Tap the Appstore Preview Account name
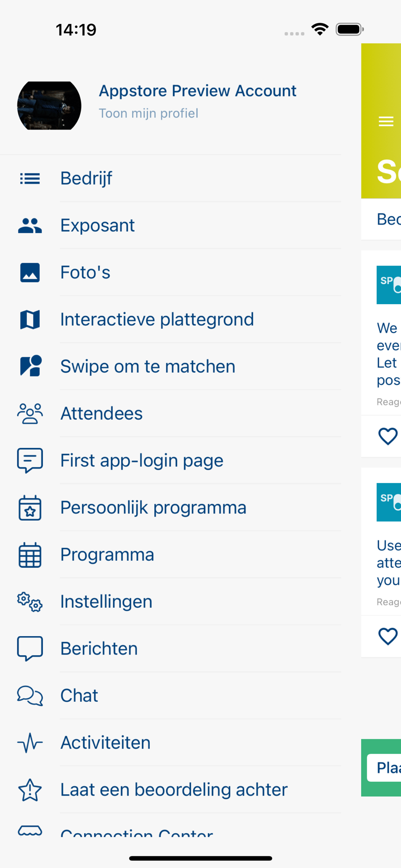The width and height of the screenshot is (401, 868). 197,91
